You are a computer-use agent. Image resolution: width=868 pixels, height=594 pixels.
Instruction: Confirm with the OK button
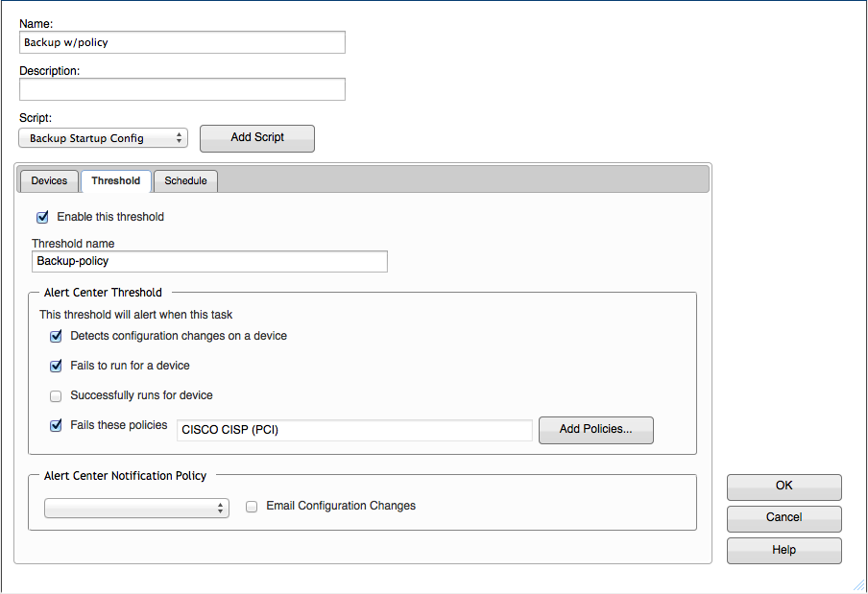tap(784, 487)
